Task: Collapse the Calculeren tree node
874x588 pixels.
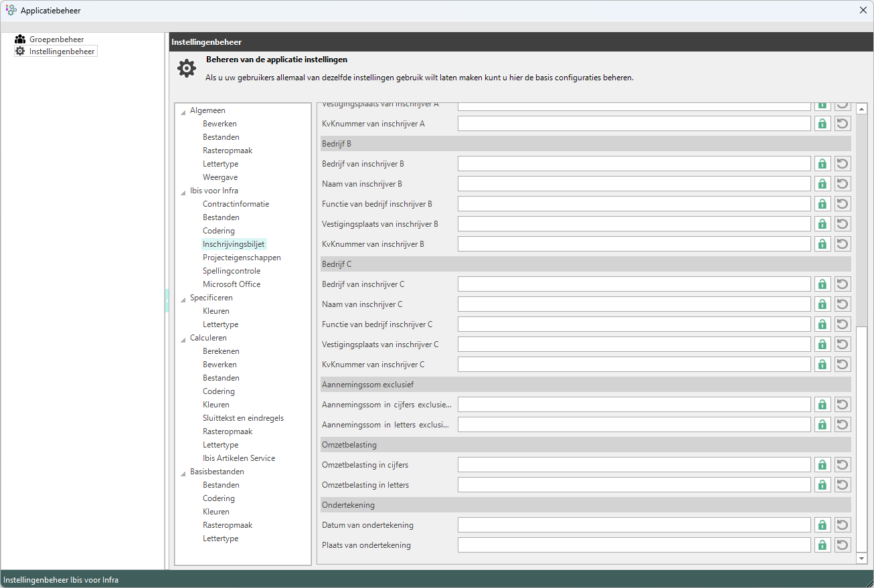Action: point(183,338)
